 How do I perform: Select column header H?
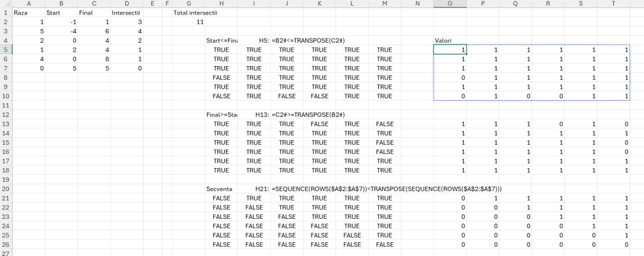pyautogui.click(x=222, y=4)
